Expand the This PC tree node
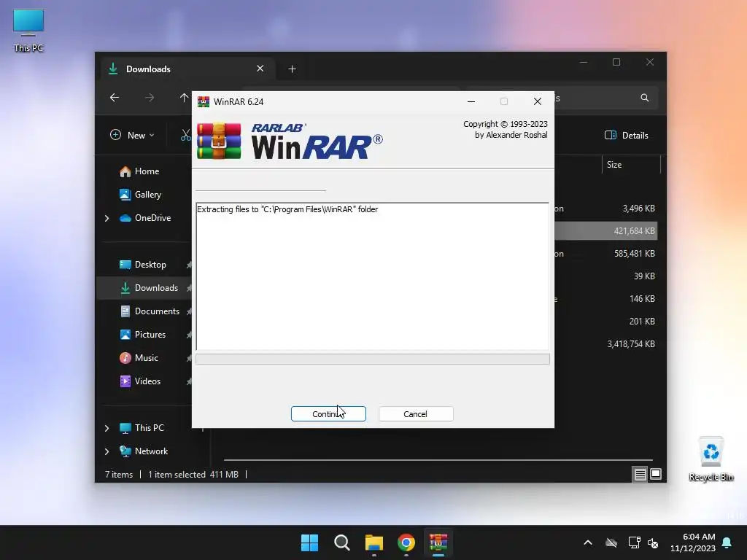 pos(107,428)
